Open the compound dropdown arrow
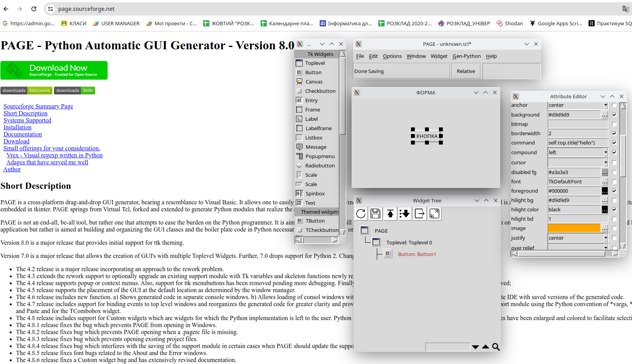This screenshot has height=364, width=632. pos(605,152)
